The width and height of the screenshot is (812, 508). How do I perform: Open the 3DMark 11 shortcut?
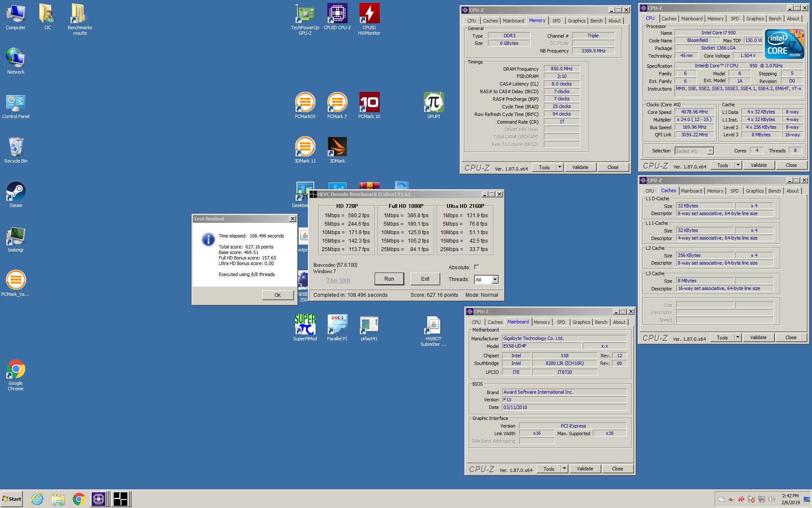(x=305, y=150)
